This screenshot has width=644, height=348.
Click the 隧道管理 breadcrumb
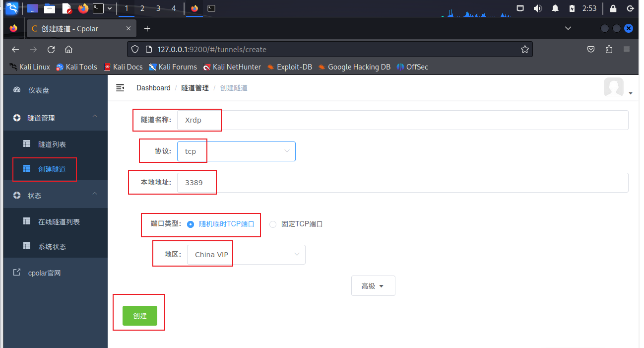[195, 88]
